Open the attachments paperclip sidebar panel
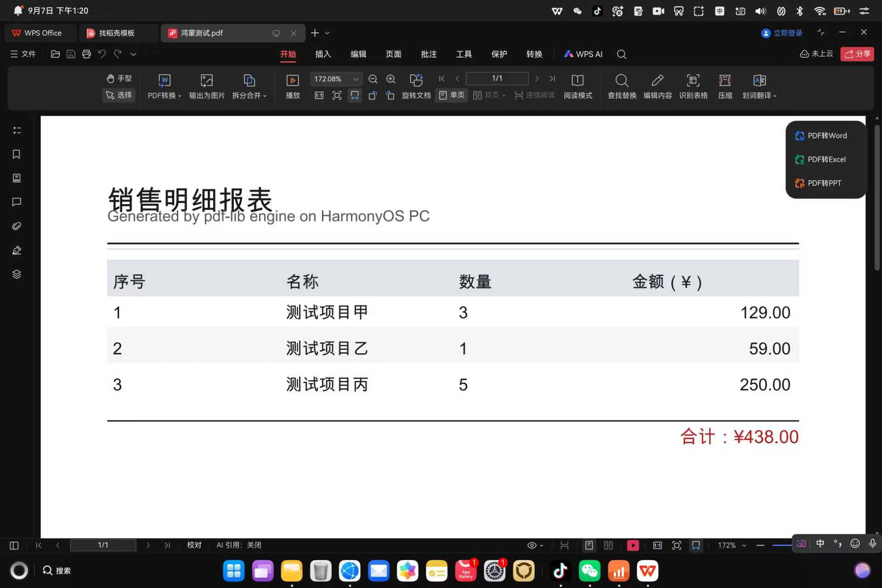882x588 pixels. pyautogui.click(x=17, y=226)
